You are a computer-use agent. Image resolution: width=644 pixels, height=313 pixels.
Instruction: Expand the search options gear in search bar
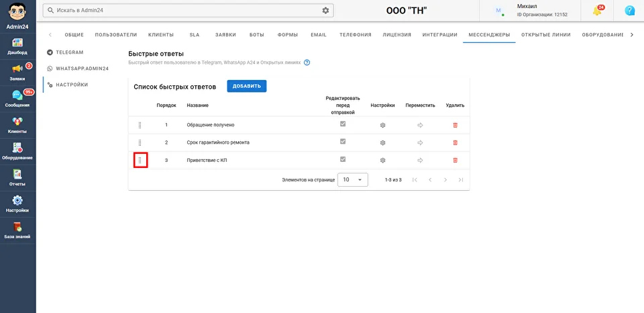click(x=326, y=11)
